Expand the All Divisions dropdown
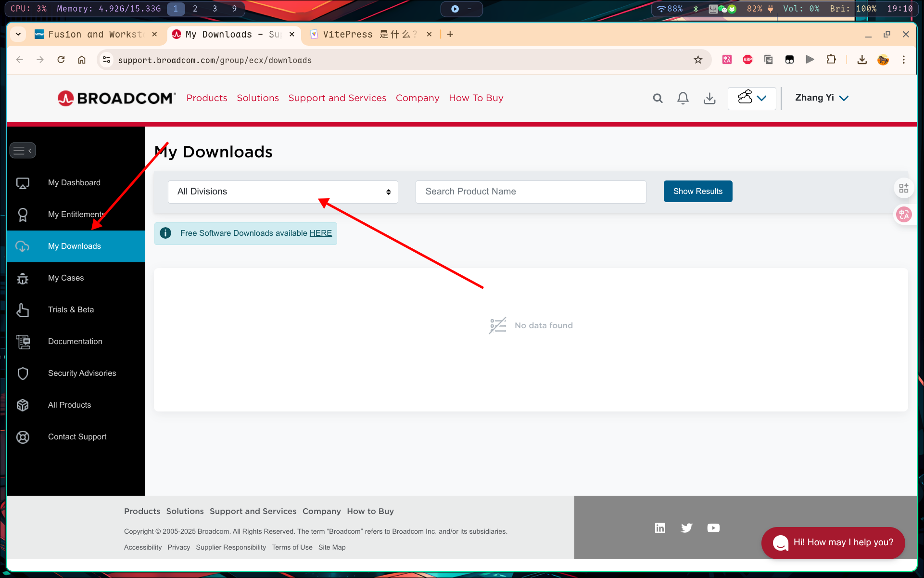The height and width of the screenshot is (578, 924). 283,192
